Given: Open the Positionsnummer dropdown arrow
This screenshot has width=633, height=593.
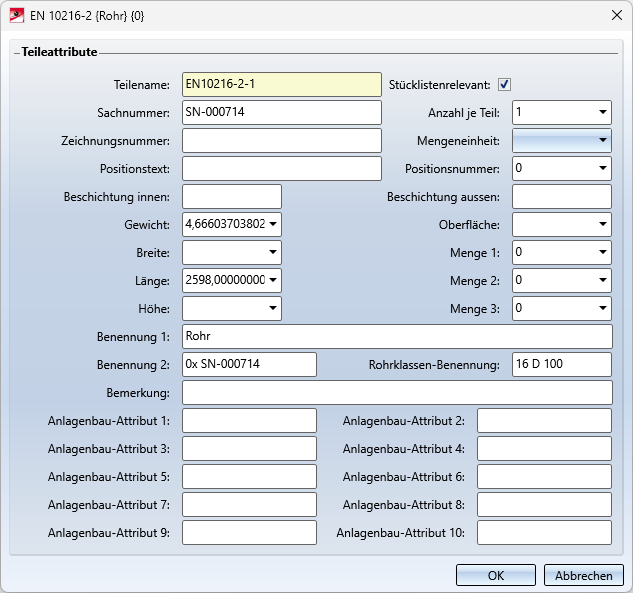Looking at the screenshot, I should pyautogui.click(x=603, y=168).
